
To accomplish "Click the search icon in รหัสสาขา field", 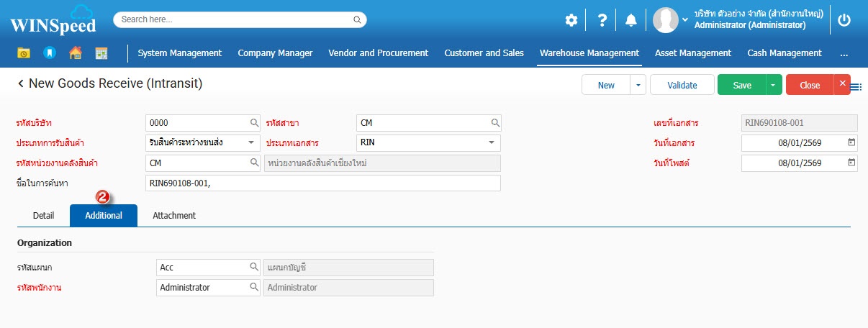I will pyautogui.click(x=495, y=123).
